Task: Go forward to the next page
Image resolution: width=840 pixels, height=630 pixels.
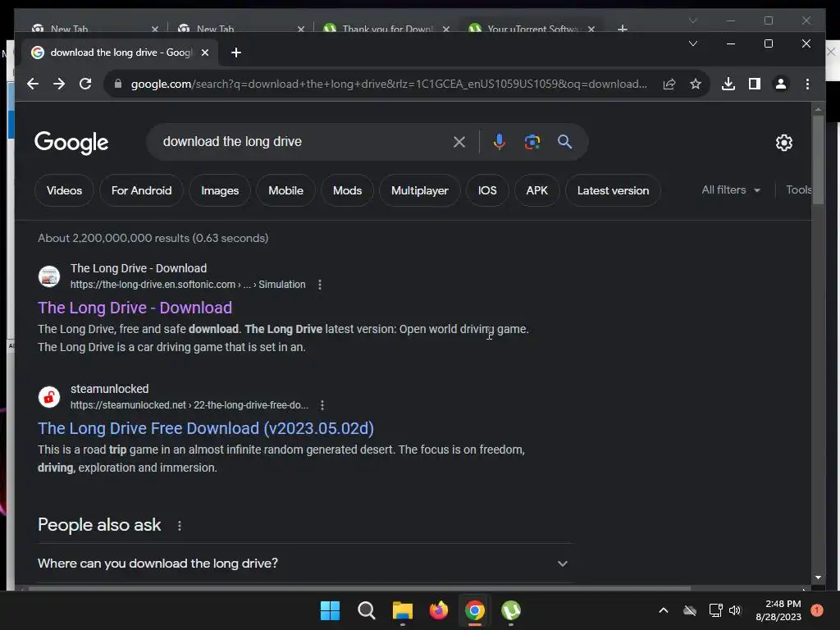Action: pos(59,84)
